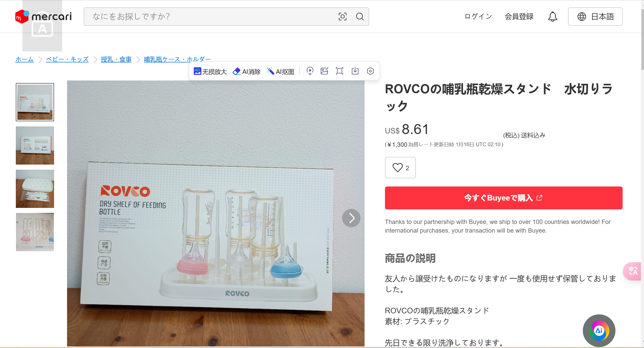Image resolution: width=644 pixels, height=348 pixels.
Task: Select the AI消除 eraser tool
Action: click(x=247, y=71)
